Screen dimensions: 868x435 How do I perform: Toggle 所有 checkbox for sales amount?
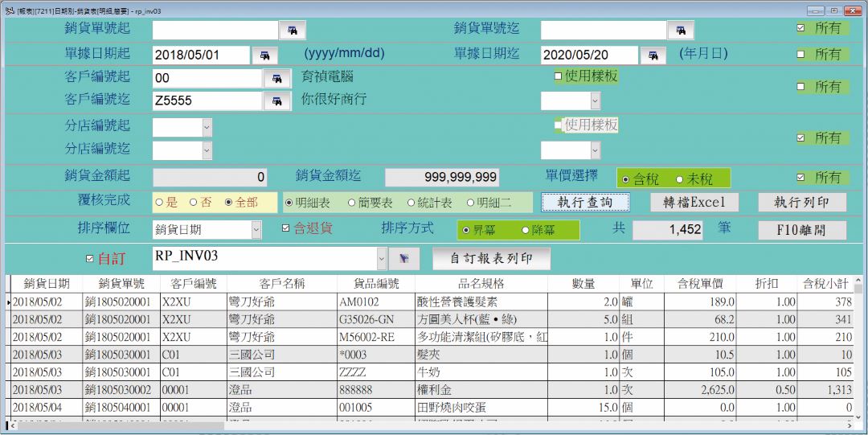800,178
